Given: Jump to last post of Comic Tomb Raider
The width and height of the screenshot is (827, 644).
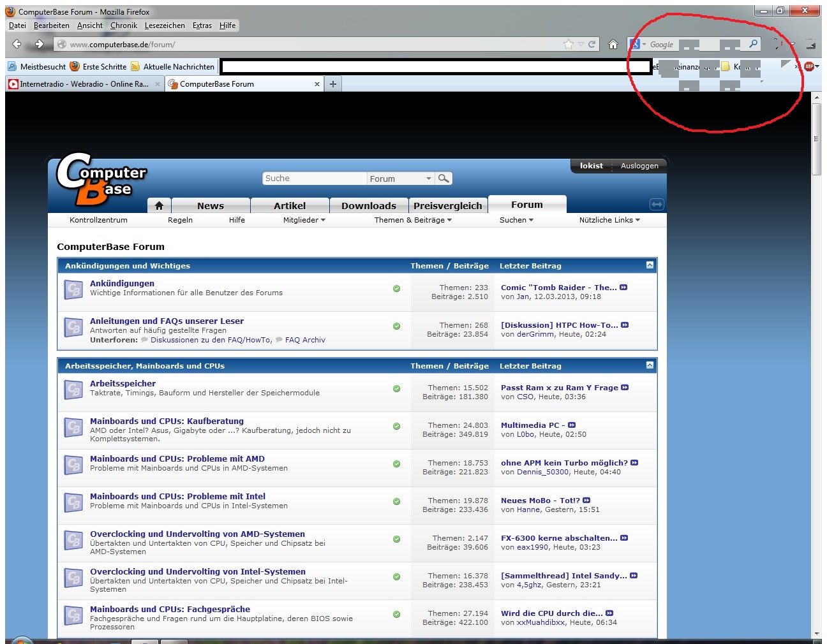Looking at the screenshot, I should pyautogui.click(x=623, y=288).
